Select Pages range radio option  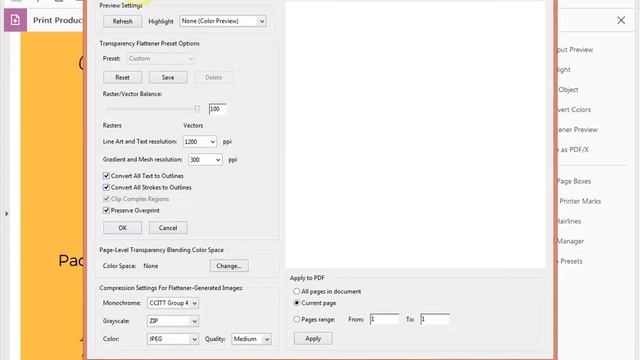coord(297,319)
